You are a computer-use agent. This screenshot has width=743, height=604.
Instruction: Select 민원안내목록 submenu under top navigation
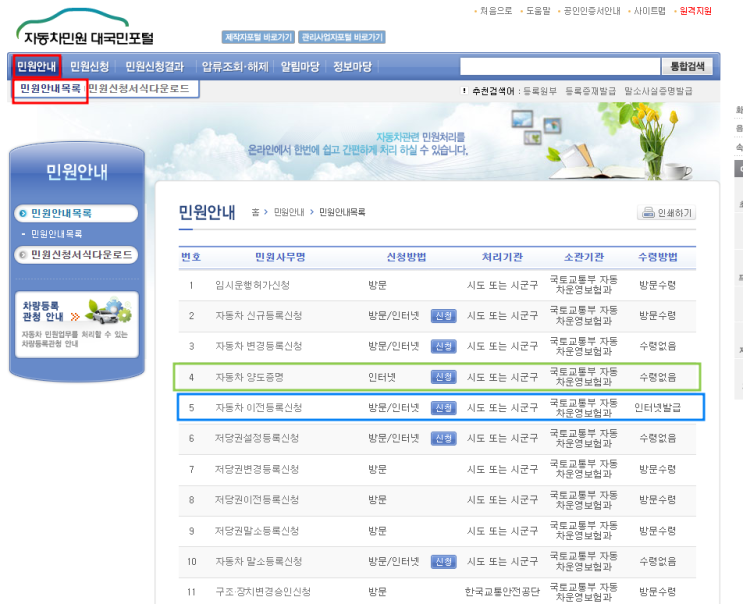(x=50, y=89)
